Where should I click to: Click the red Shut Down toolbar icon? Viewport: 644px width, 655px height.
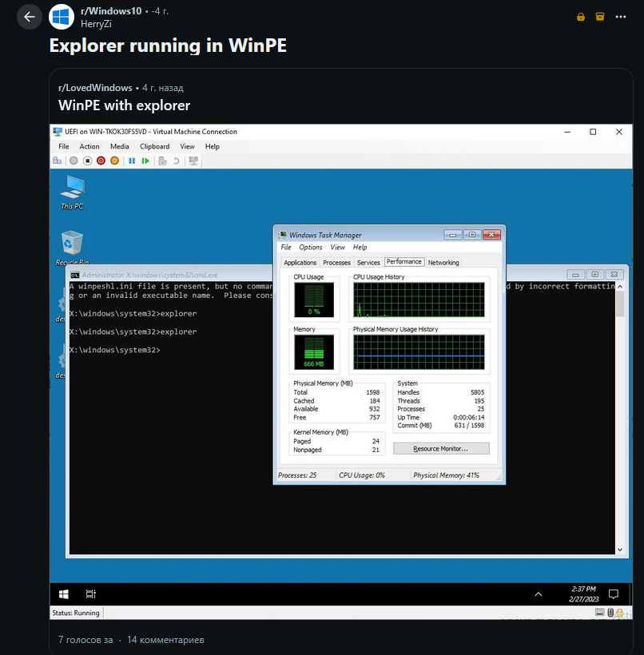point(101,161)
